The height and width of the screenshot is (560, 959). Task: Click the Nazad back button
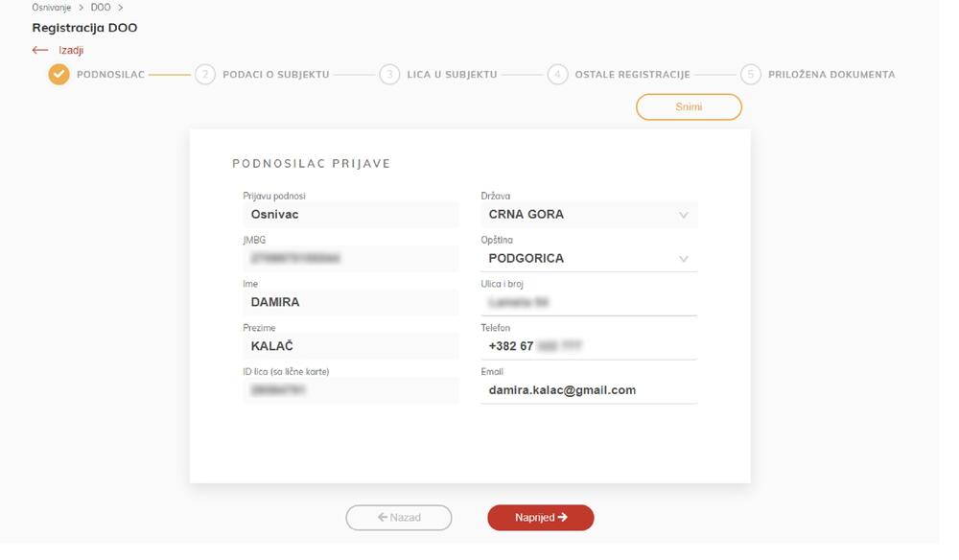pyautogui.click(x=399, y=518)
